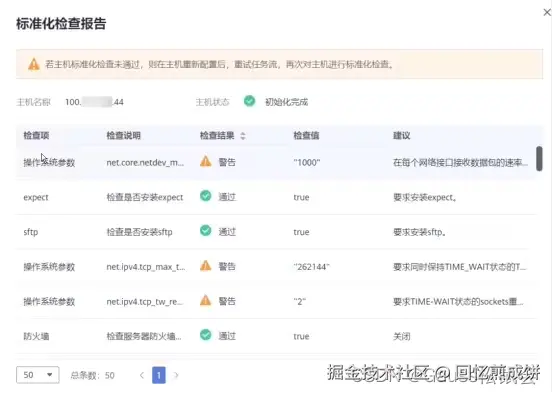
Task: Click 警告 result in net.core.netdev_m row
Action: 227,162
